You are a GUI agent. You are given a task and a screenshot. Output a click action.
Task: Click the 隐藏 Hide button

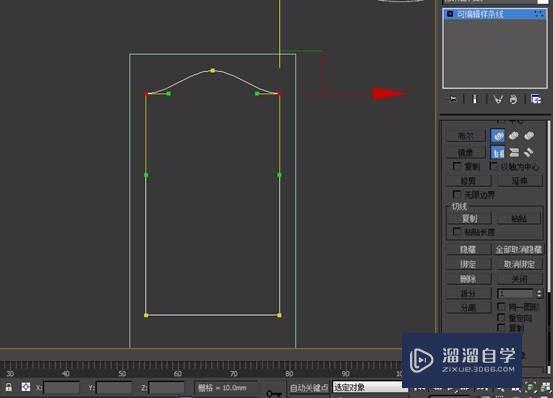coord(468,250)
